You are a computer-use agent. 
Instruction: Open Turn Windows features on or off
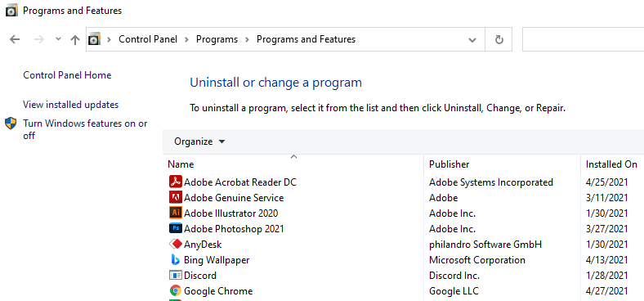coord(85,129)
